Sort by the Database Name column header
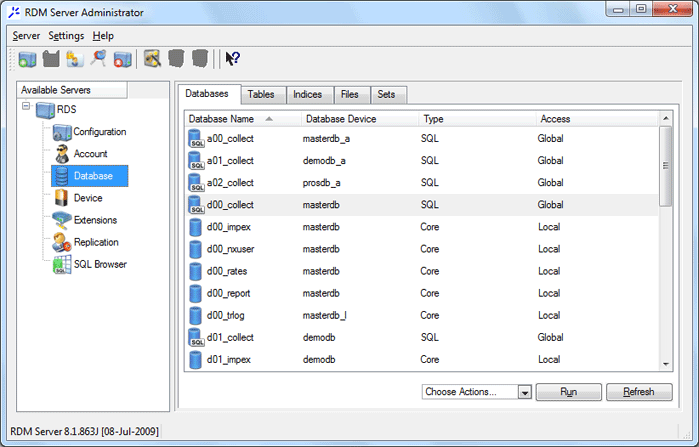The image size is (699, 447). (243, 119)
